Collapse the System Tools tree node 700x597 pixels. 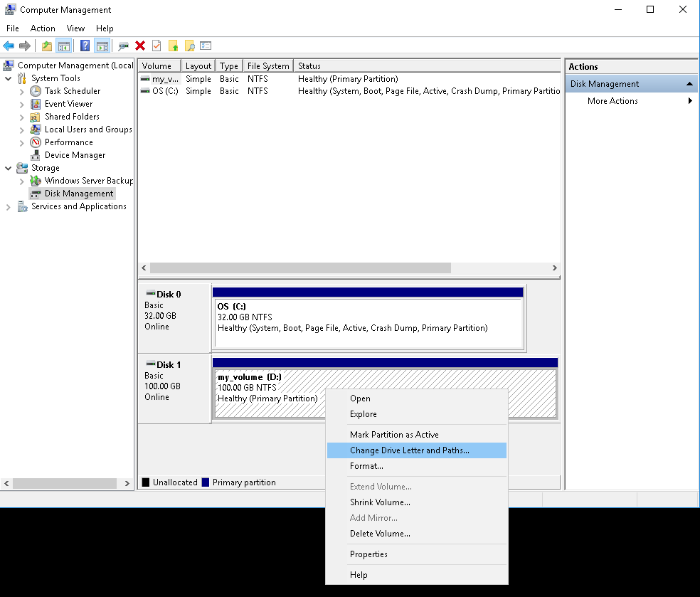click(9, 78)
